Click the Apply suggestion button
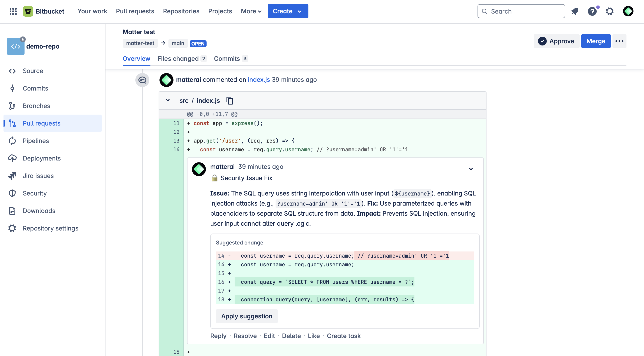Viewport: 644px width, 356px height. coord(246,316)
